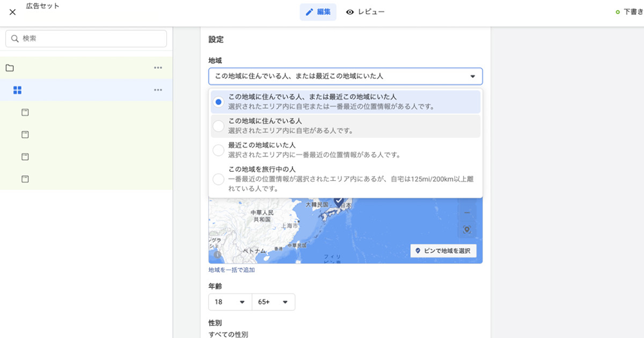
Task: Click the 性別 label
Action: (x=215, y=323)
